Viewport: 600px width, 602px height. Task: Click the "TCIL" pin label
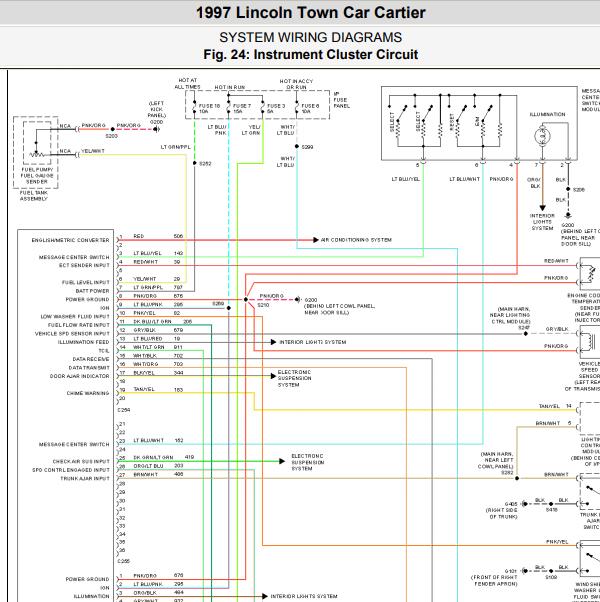coord(104,351)
